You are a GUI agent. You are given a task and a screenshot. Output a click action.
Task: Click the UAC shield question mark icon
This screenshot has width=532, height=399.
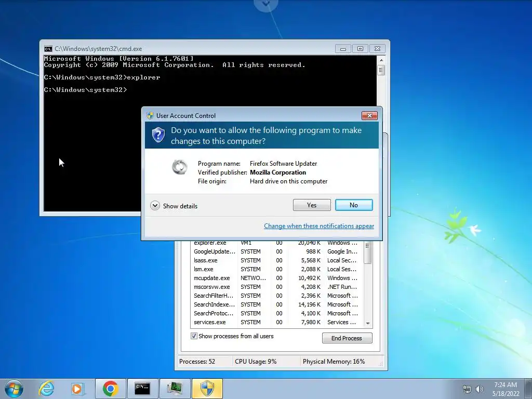click(x=158, y=135)
